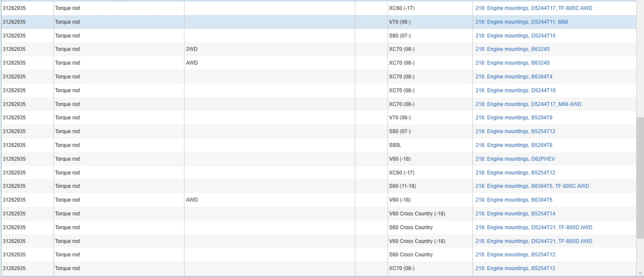Viewport: 644px width, 277px height.
Task: Click the vertical scrollbar thumb
Action: click(640, 178)
